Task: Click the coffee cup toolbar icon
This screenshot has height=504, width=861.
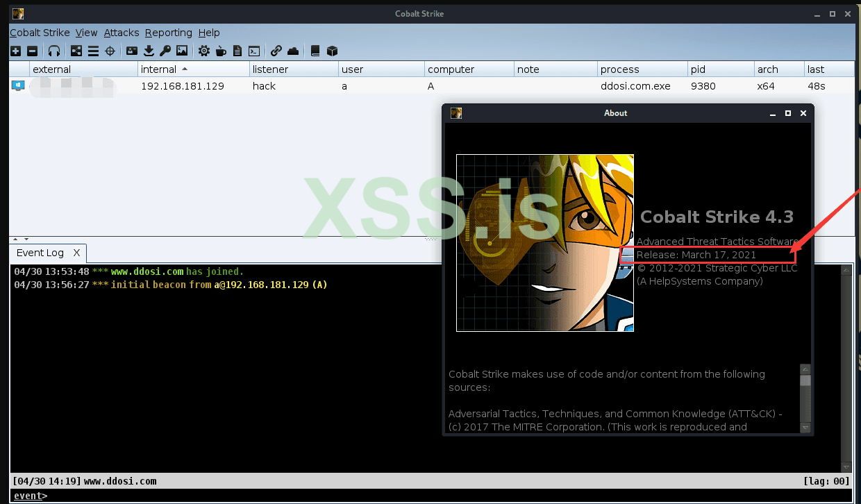Action: point(221,51)
